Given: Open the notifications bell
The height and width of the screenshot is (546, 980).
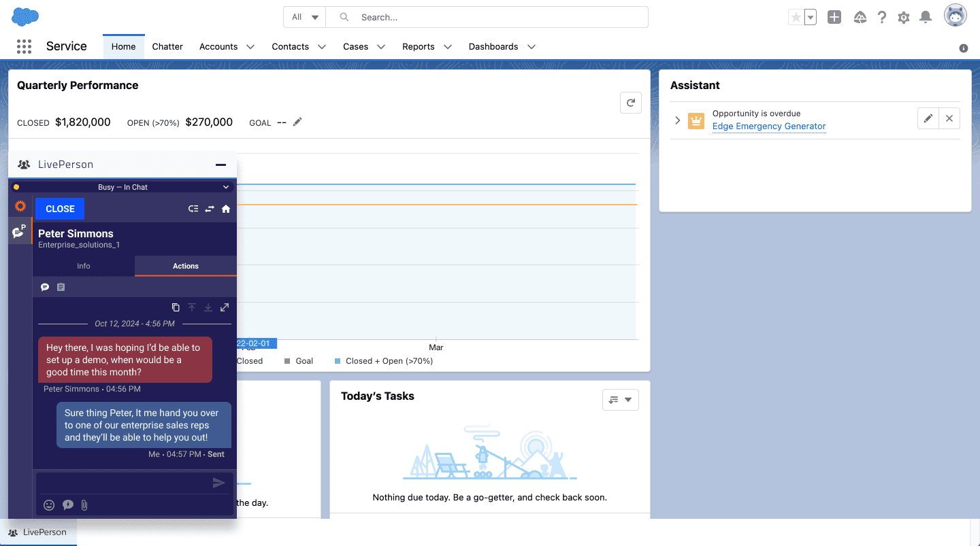Looking at the screenshot, I should pyautogui.click(x=926, y=18).
